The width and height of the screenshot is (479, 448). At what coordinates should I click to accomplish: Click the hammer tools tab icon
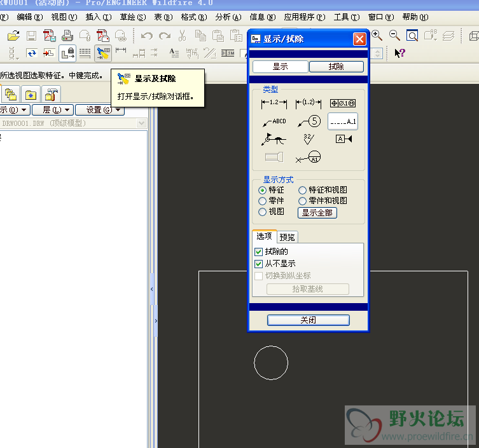click(x=51, y=94)
